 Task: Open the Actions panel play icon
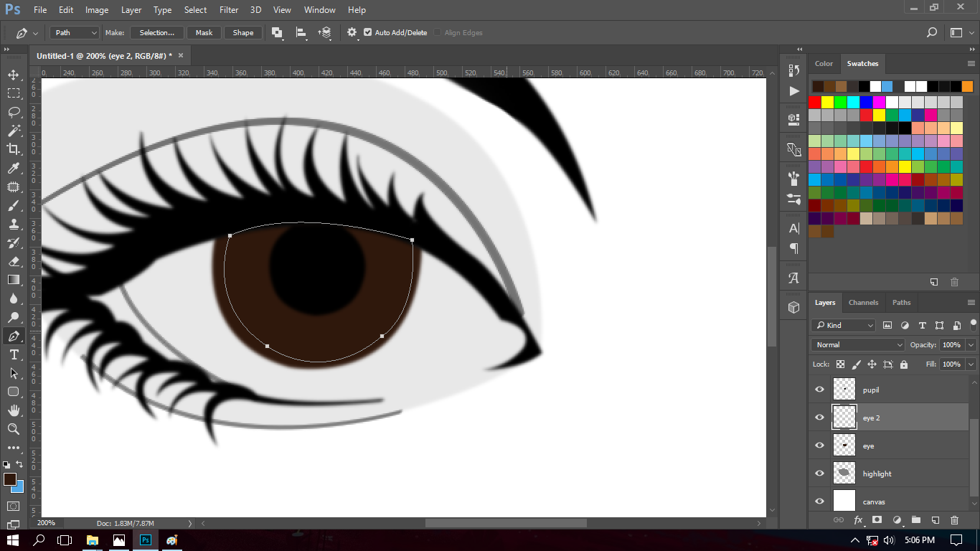coord(793,91)
